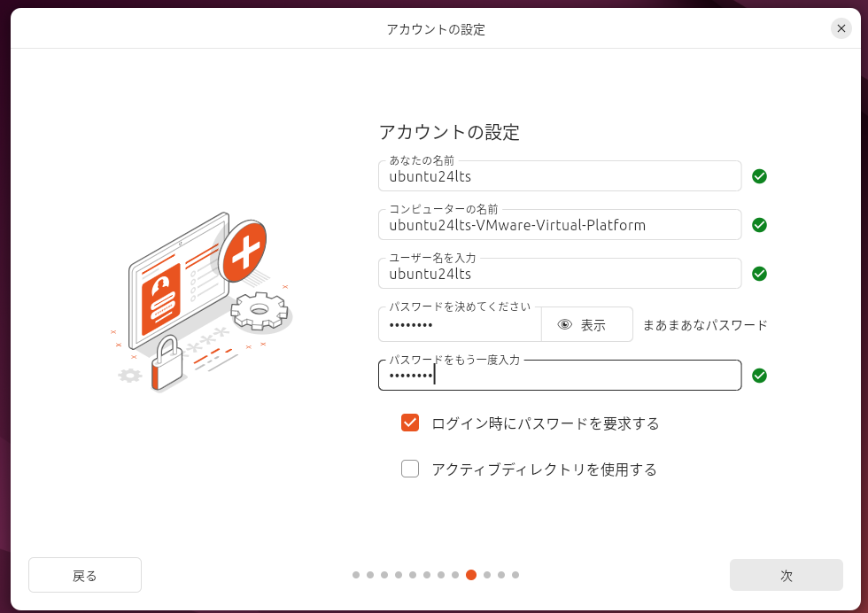
Task: Proceed using the 次 button
Action: point(786,575)
